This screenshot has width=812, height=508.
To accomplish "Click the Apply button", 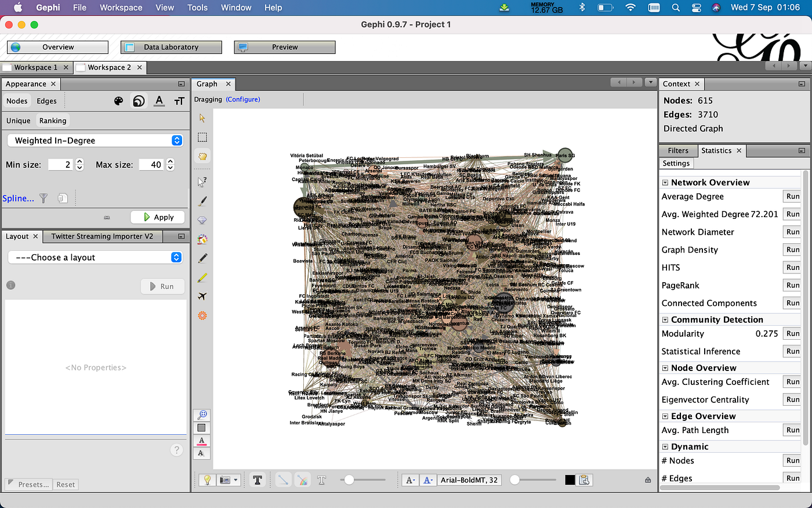I will point(157,217).
